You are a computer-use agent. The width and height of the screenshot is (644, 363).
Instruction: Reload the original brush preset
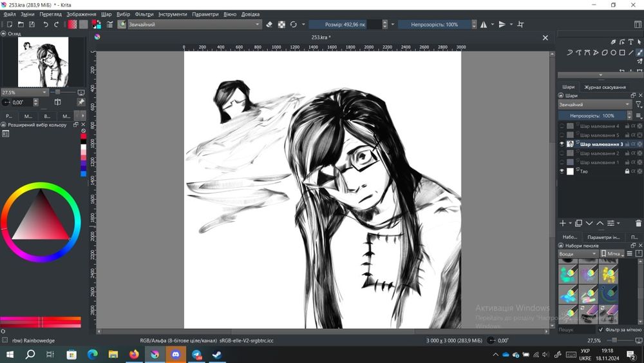tap(293, 25)
